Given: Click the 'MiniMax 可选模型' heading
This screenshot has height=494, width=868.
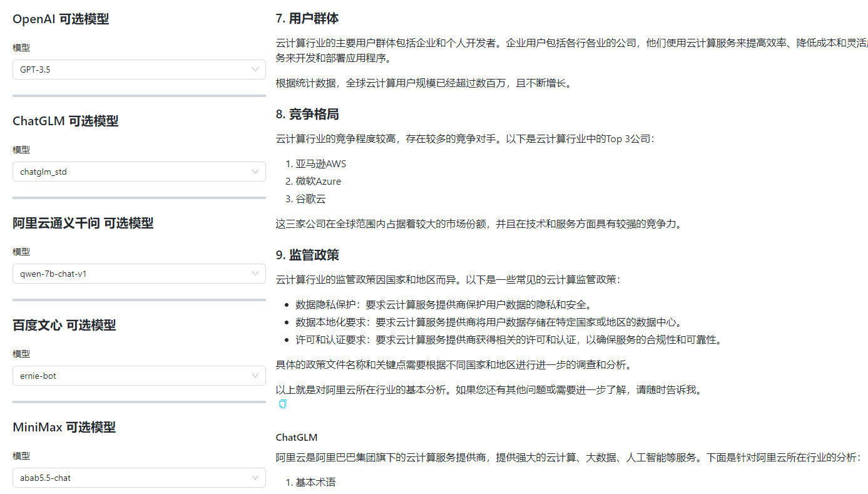Looking at the screenshot, I should pos(64,427).
